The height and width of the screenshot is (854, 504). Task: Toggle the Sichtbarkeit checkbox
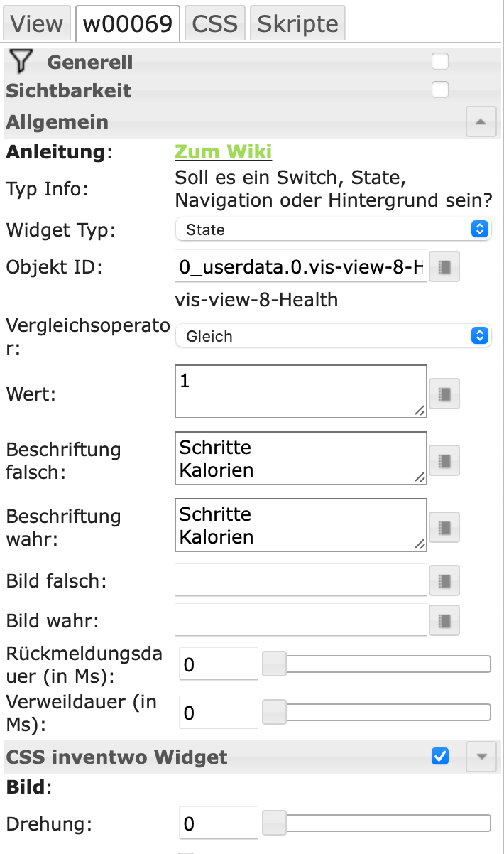[440, 90]
